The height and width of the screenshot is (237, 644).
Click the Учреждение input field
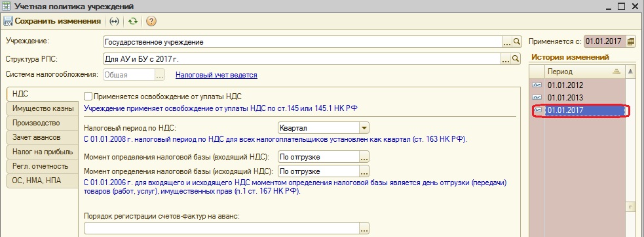302,41
